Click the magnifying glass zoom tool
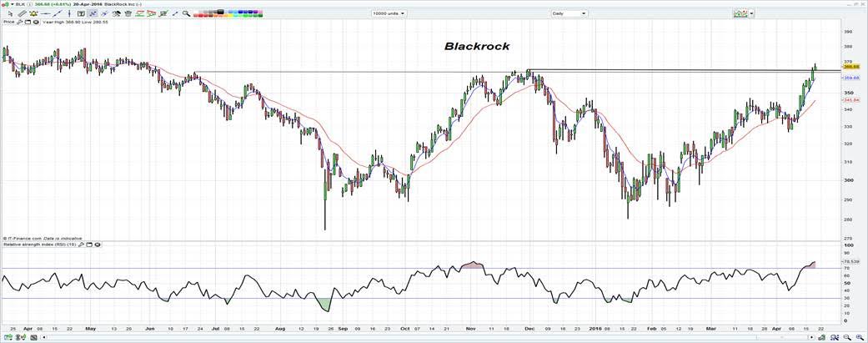 pyautogui.click(x=186, y=13)
